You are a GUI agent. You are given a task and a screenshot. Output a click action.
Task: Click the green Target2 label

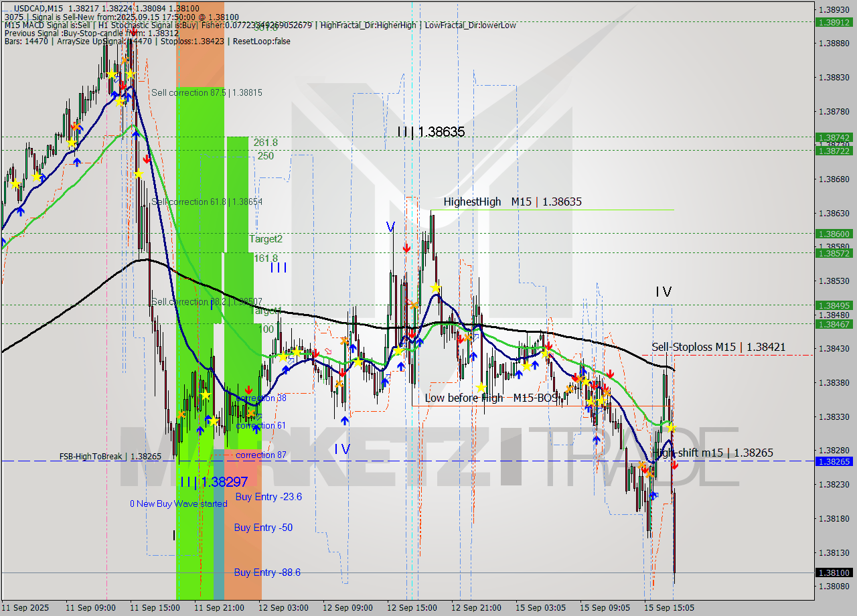click(x=265, y=238)
